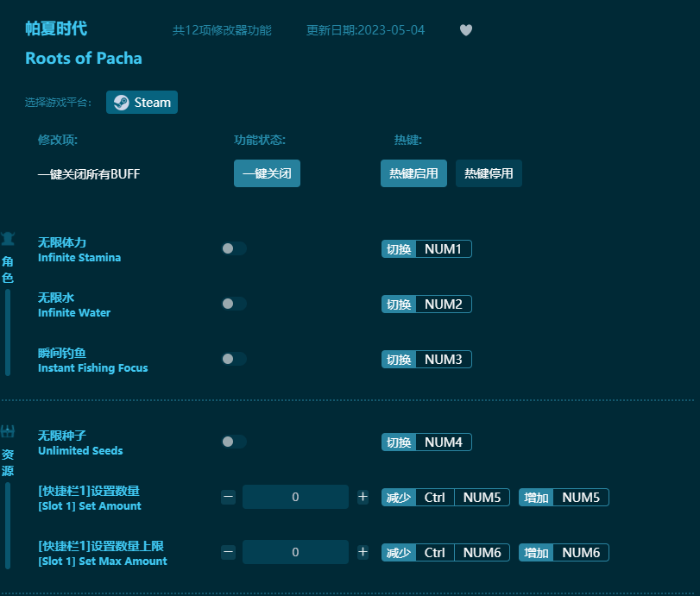Click the 一键关闭 button
This screenshot has height=596, width=700.
coord(267,173)
